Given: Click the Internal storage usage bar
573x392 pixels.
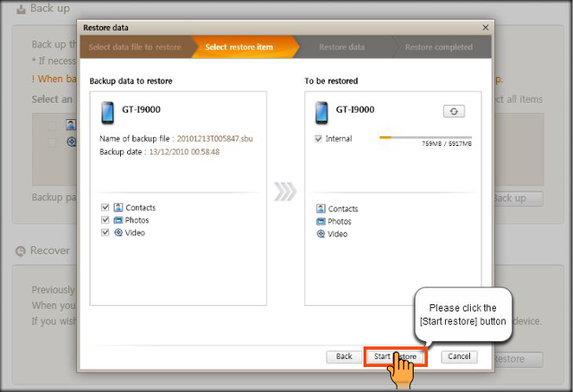Looking at the screenshot, I should click(425, 138).
